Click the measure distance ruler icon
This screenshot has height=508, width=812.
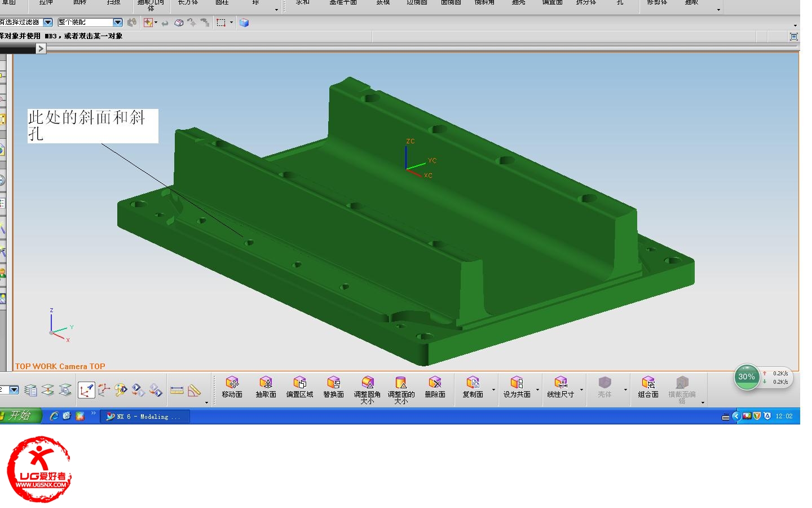pos(177,390)
